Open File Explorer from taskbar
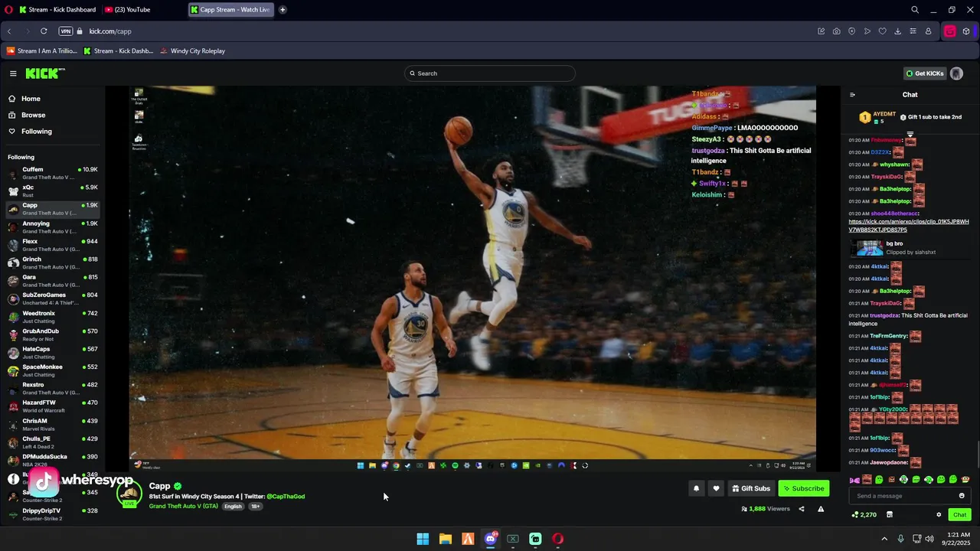The height and width of the screenshot is (551, 980). [x=445, y=539]
